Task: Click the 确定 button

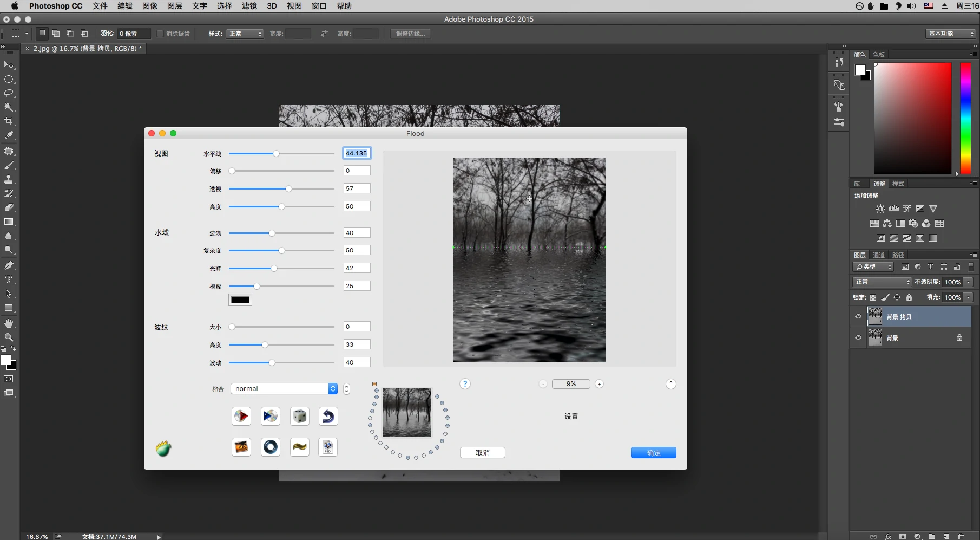Action: pyautogui.click(x=653, y=453)
